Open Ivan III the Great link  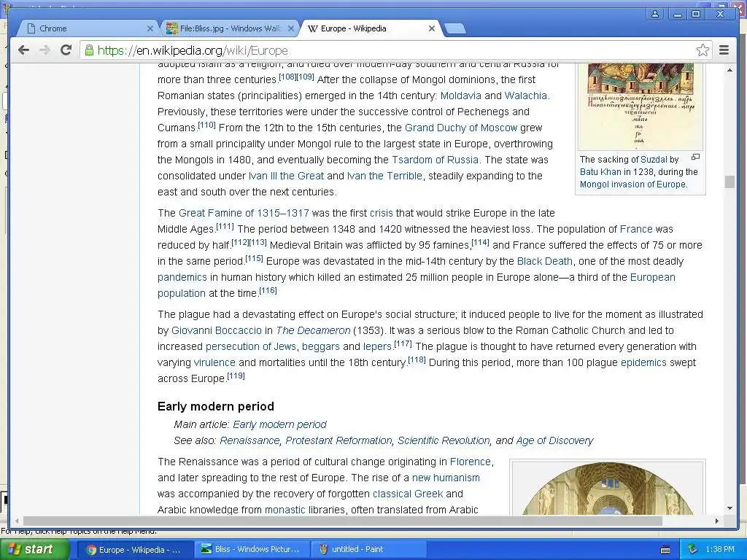pos(286,176)
